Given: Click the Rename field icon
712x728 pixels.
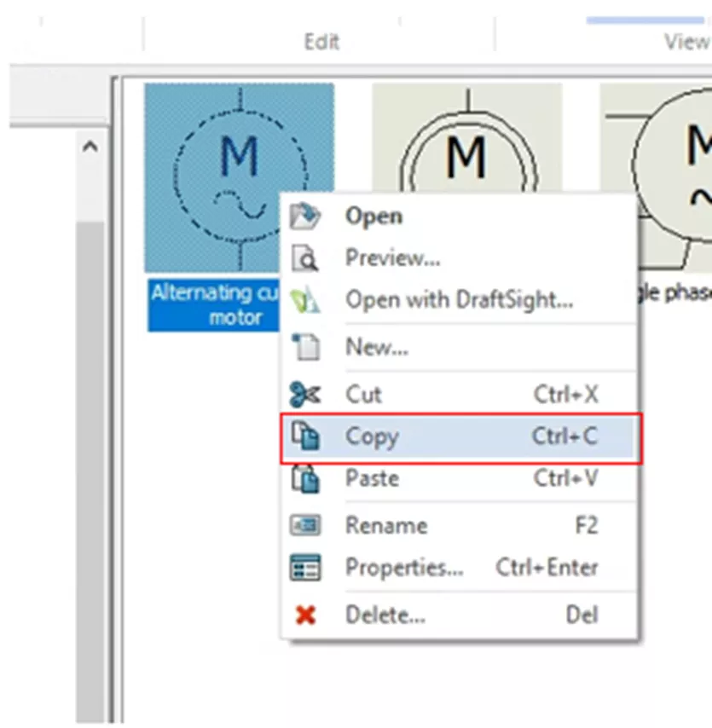Looking at the screenshot, I should (304, 526).
